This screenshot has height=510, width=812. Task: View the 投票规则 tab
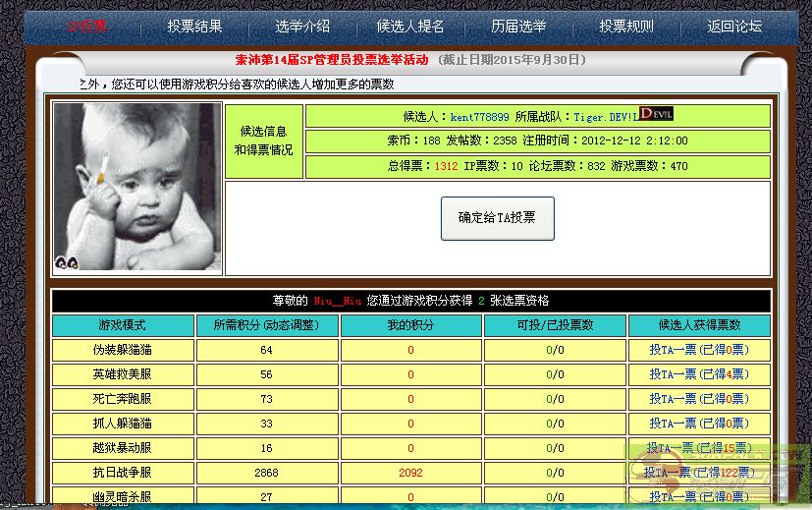(x=626, y=26)
